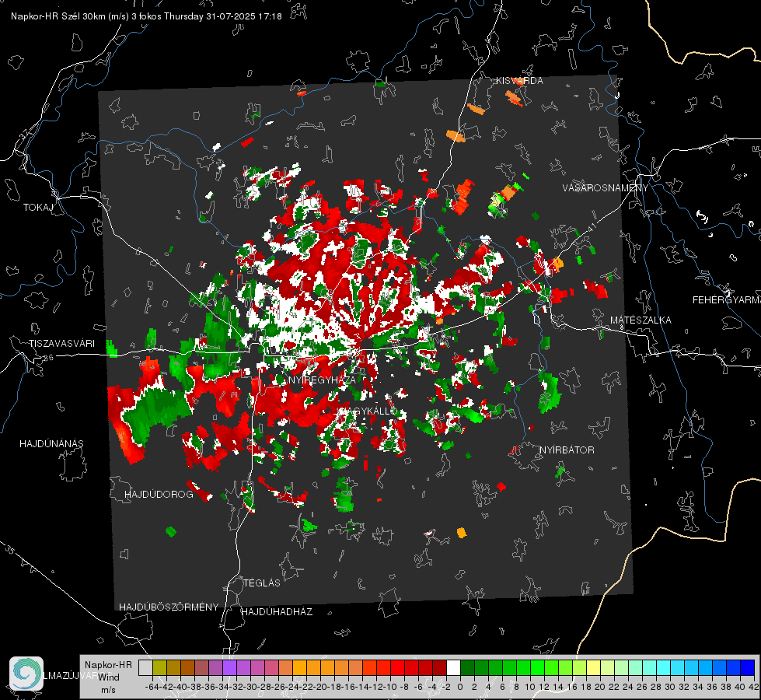Screen dimensions: 761x700
Task: Click the KISVÁRDA town label
Action: 519,81
